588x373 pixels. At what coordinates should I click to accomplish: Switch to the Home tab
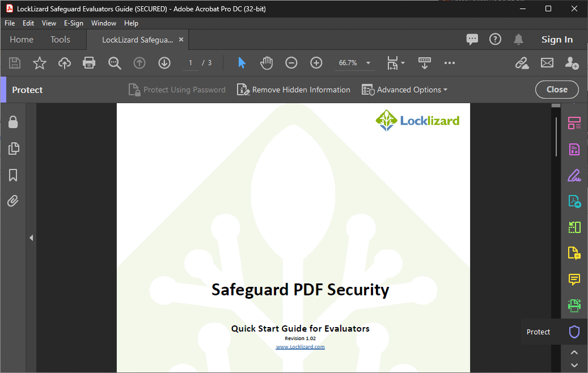22,39
